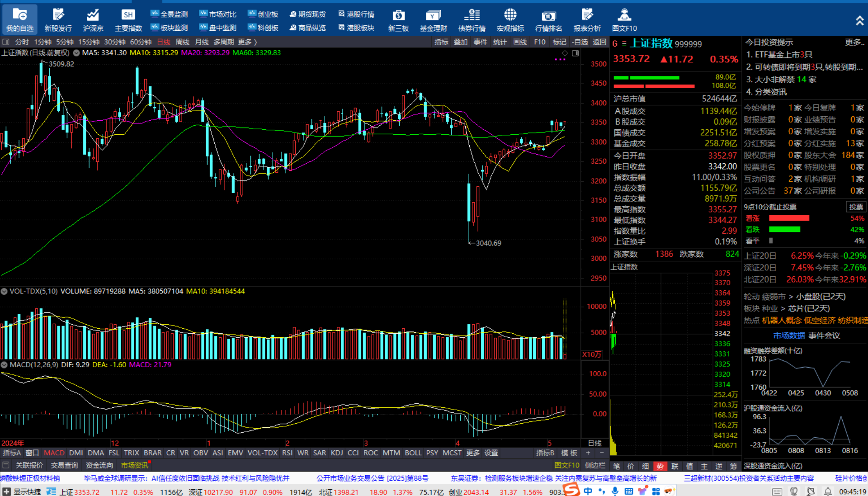The height and width of the screenshot is (496, 868).
Task: Open 商品纵览 commodities overview
Action: 308,28
